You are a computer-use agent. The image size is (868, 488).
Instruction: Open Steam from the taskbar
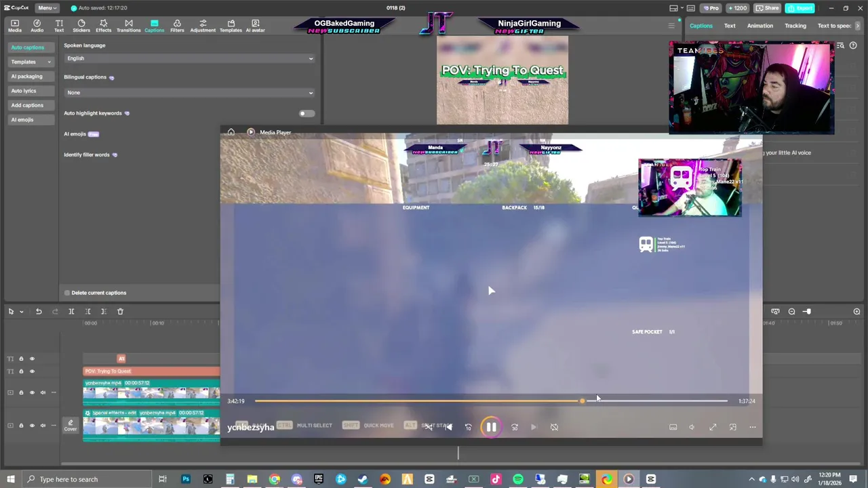tap(363, 479)
